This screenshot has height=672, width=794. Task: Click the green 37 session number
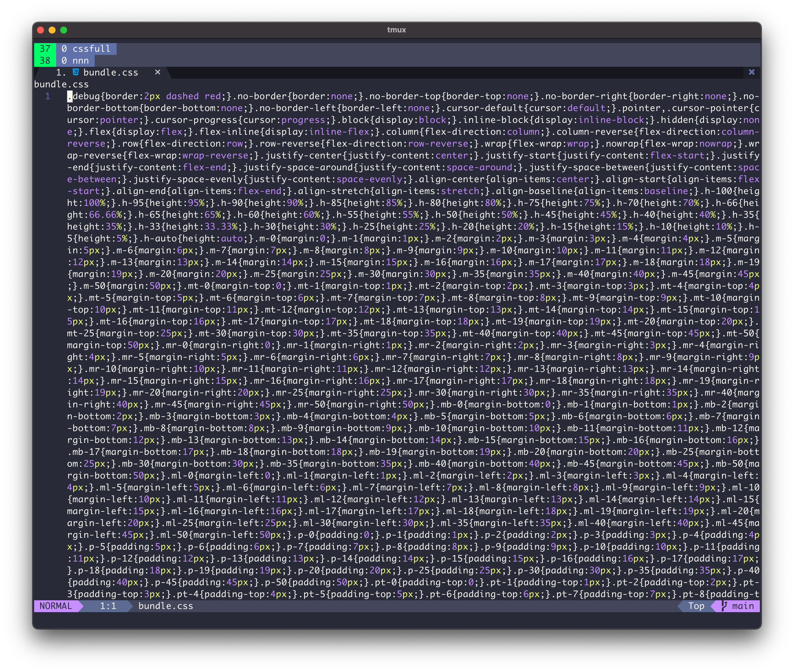pyautogui.click(x=45, y=49)
